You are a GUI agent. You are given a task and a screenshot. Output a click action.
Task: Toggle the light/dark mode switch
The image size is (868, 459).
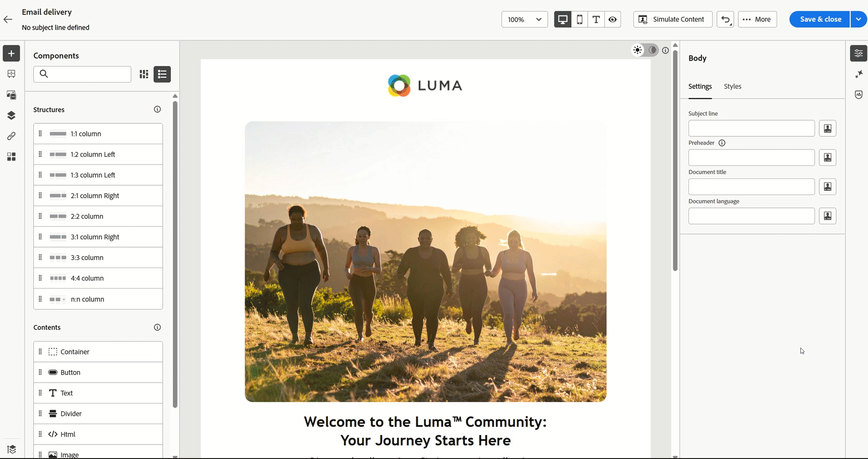645,50
